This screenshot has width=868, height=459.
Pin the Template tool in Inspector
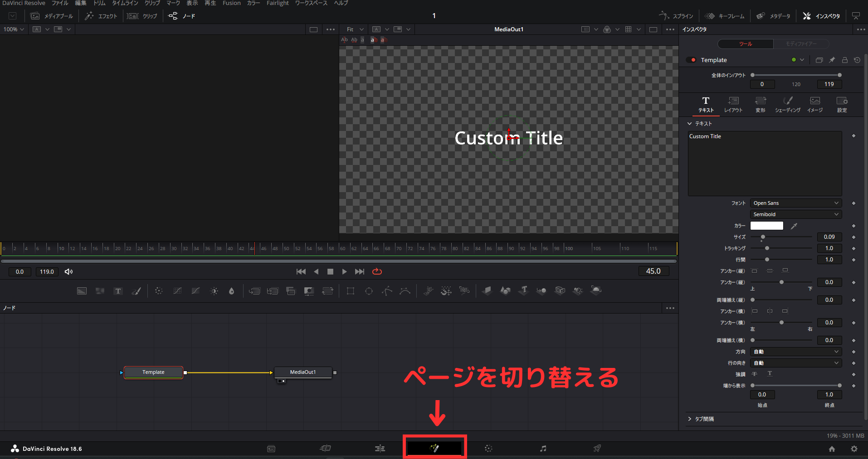[832, 60]
